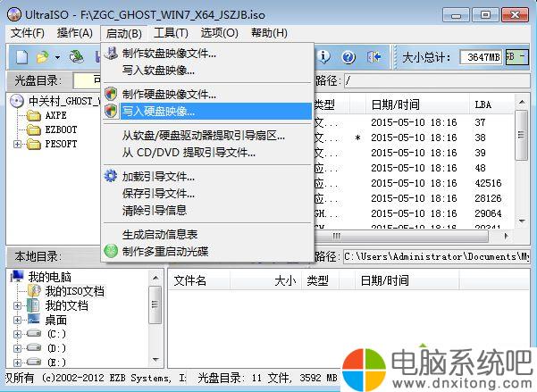537x392 pixels.
Task: Select the EZBOOT folder
Action: tap(52, 129)
